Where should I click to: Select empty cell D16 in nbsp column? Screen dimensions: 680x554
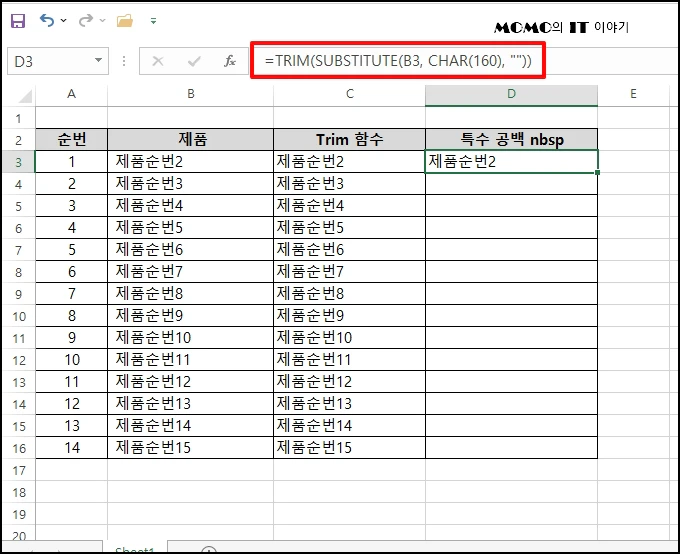pos(511,448)
